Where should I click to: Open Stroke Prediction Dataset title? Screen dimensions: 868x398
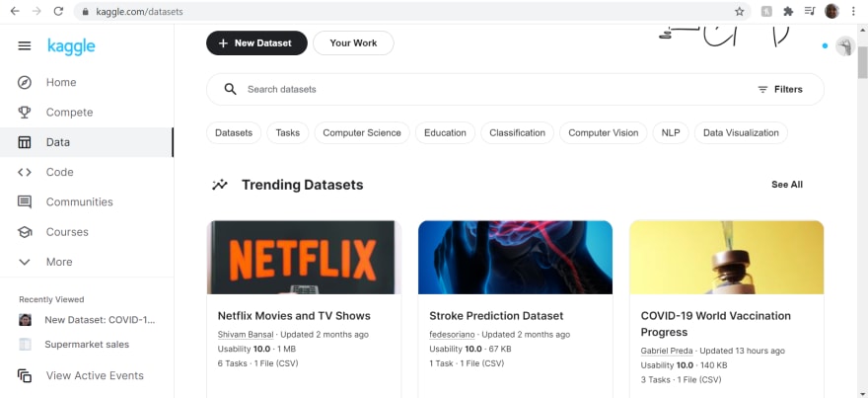click(496, 316)
